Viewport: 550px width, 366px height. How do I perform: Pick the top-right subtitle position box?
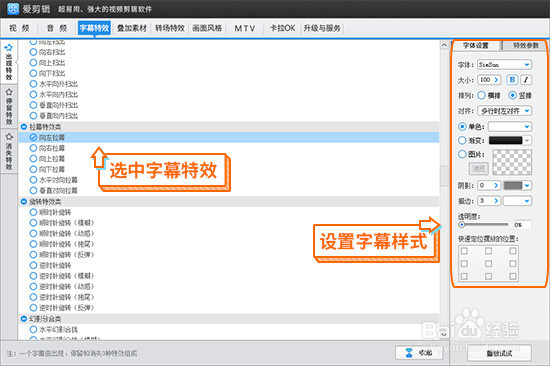click(x=512, y=251)
